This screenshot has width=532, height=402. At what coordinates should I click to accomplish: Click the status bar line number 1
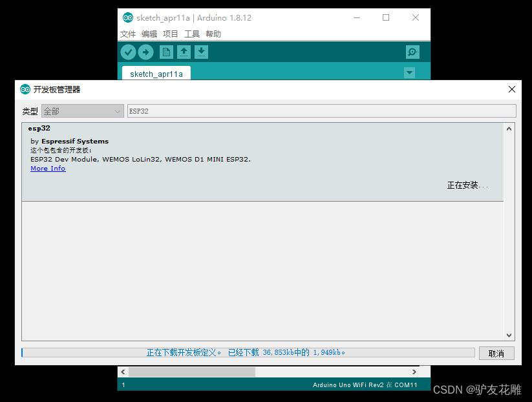123,385
